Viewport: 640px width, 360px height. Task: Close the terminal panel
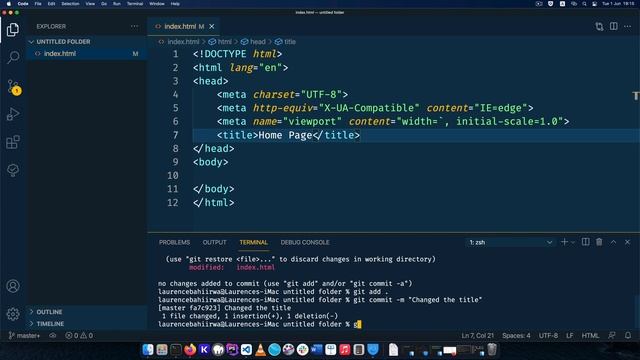coord(627,242)
